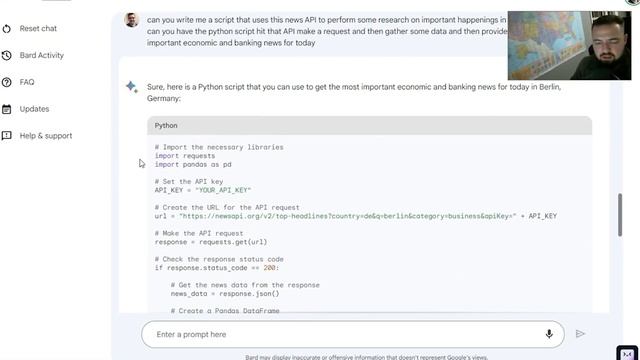The image size is (640, 360).
Task: Click the microphone icon in prompt box
Action: click(x=549, y=334)
